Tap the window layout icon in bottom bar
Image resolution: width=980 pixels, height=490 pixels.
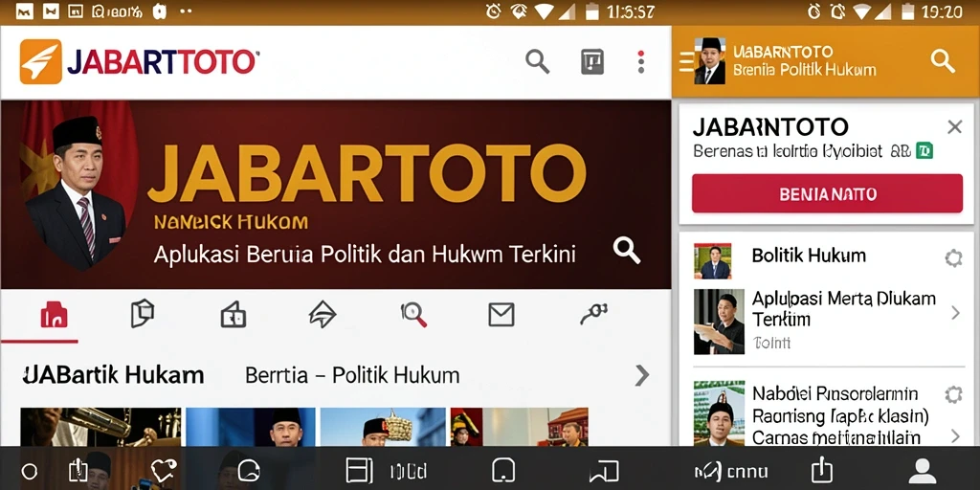pyautogui.click(x=359, y=470)
